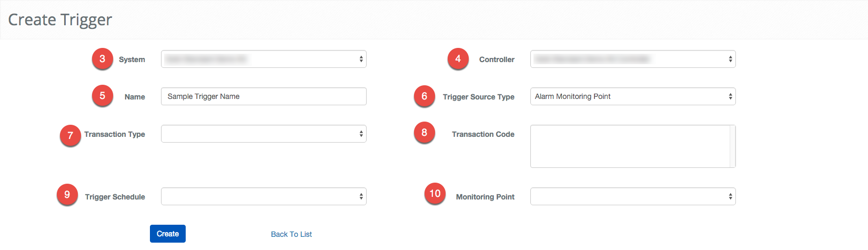Viewport: 868px width, 250px height.
Task: Click the red step 9 badge
Action: tap(67, 195)
